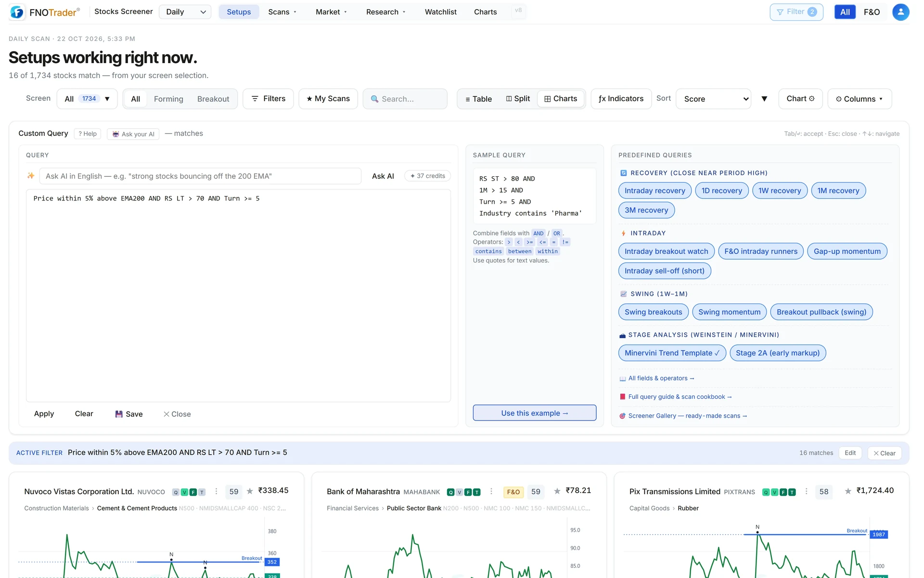The image size is (924, 578).
Task: Click the Help button in Custom Query
Action: tap(88, 134)
